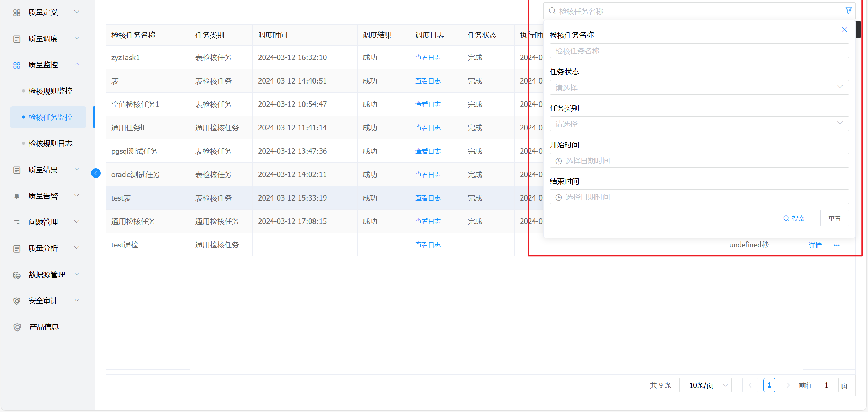Collapse the sidebar with the blue arrow button
The image size is (868, 412).
[96, 173]
